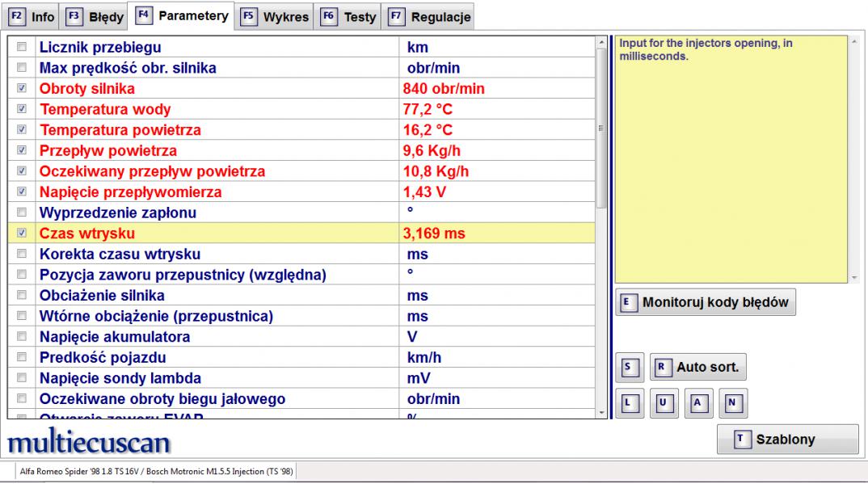This screenshot has height=484, width=868.
Task: Click the Alfa Romeo Spider status bar text
Action: (156, 471)
